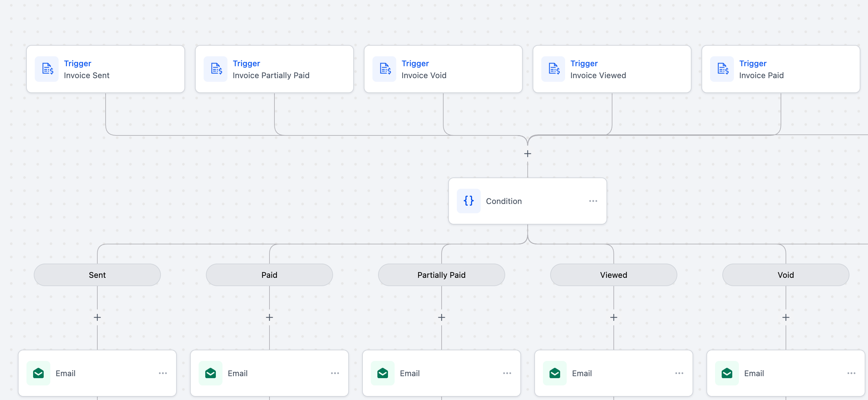Select the Viewed branch label

click(614, 275)
